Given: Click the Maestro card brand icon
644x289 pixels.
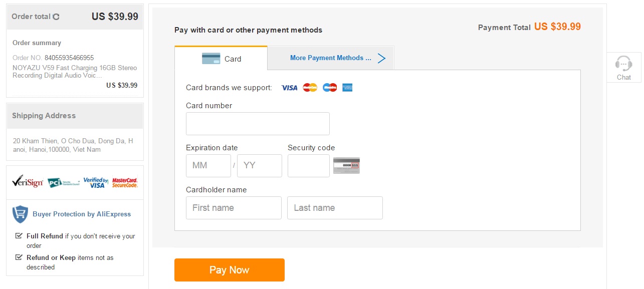Looking at the screenshot, I should [330, 88].
